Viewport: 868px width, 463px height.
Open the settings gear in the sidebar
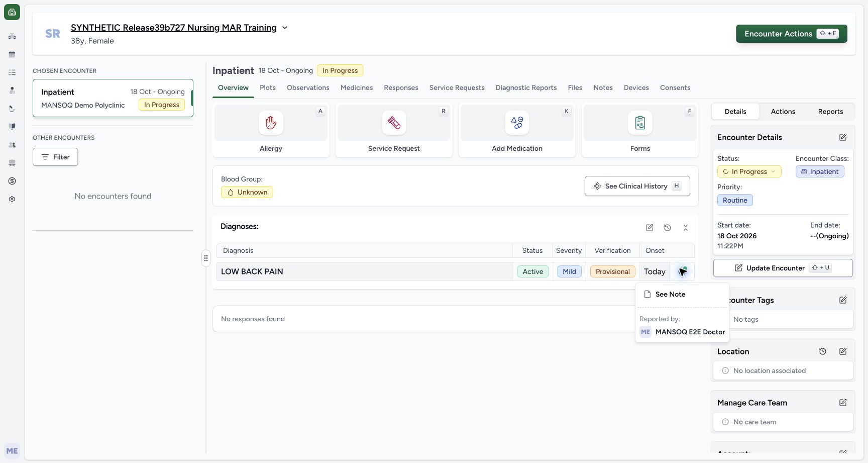pyautogui.click(x=12, y=199)
